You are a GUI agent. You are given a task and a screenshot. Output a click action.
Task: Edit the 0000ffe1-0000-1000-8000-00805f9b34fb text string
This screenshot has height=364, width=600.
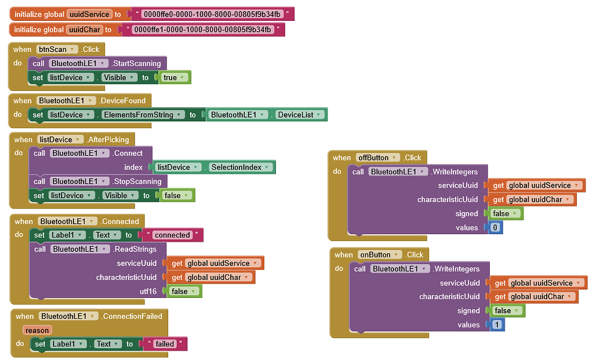click(203, 30)
